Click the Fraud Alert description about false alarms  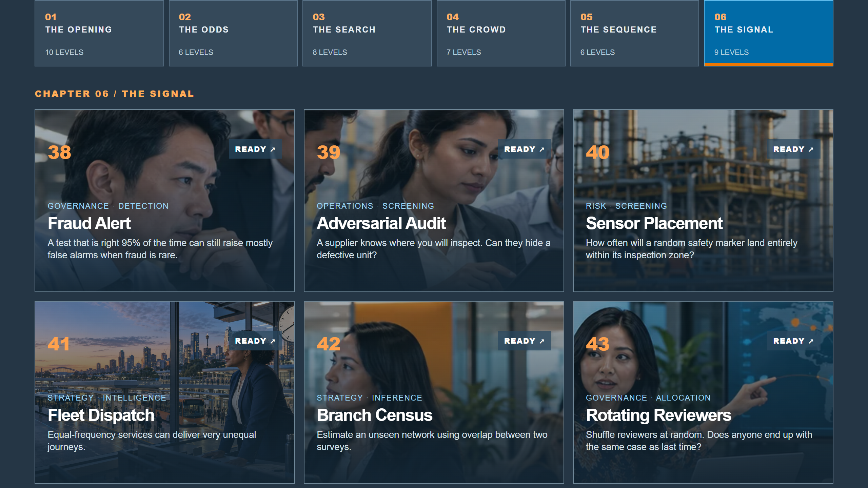[160, 249]
